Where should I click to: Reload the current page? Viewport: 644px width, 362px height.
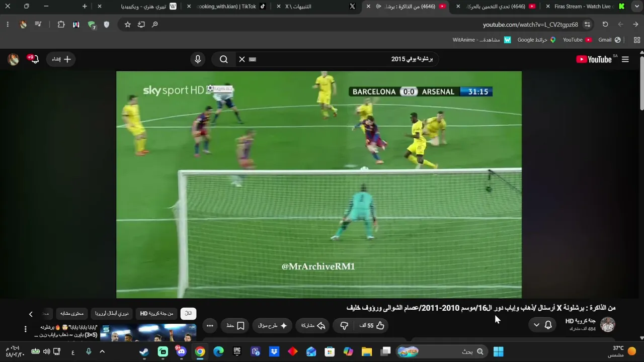pyautogui.click(x=605, y=24)
